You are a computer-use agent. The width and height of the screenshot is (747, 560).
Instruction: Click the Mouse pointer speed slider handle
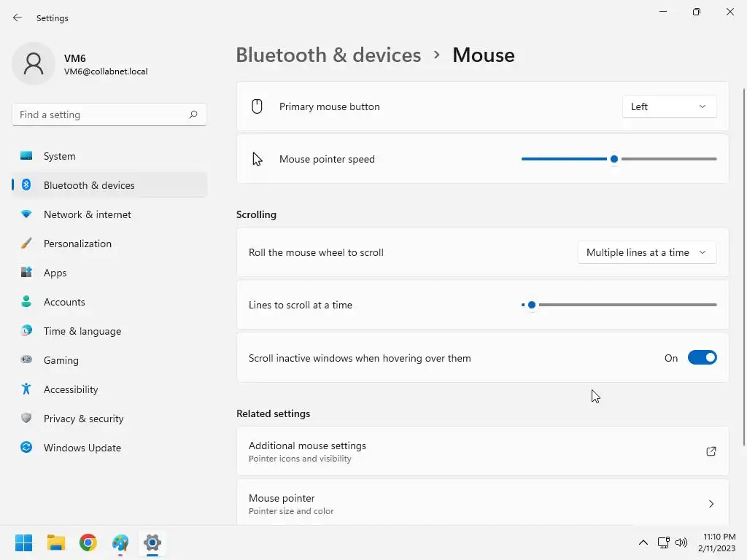pyautogui.click(x=614, y=159)
